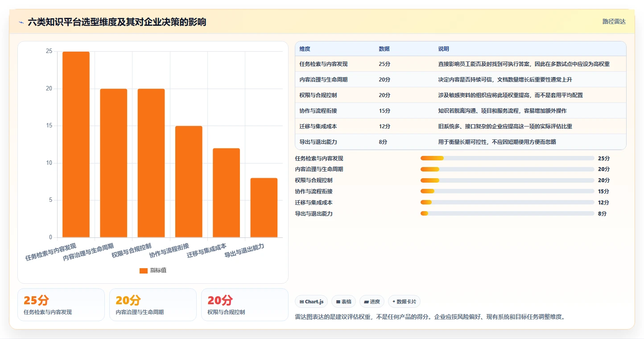
Task: Click the 迁移与集成成本 bar in the chart
Action: click(x=226, y=193)
